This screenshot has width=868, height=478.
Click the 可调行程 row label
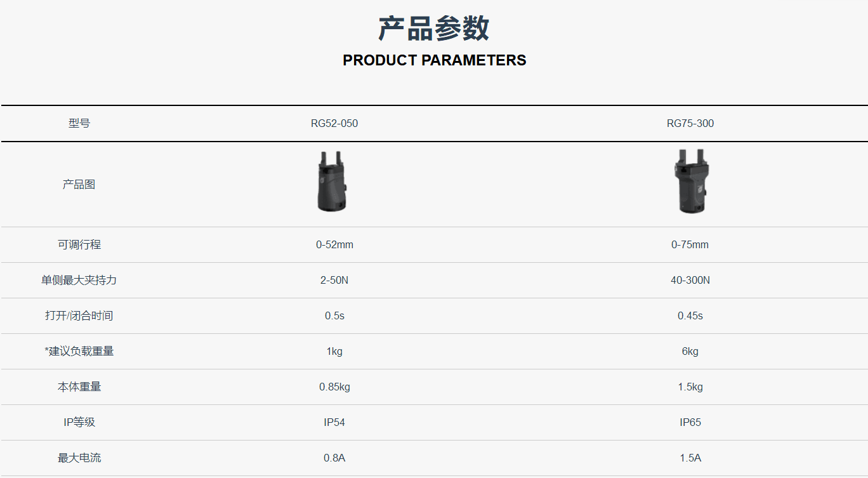tap(79, 244)
